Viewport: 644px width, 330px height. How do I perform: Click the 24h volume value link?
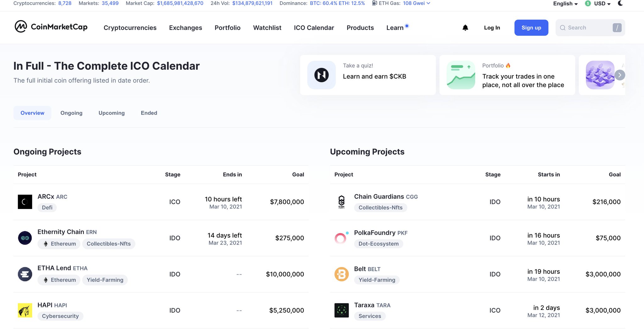click(x=253, y=3)
